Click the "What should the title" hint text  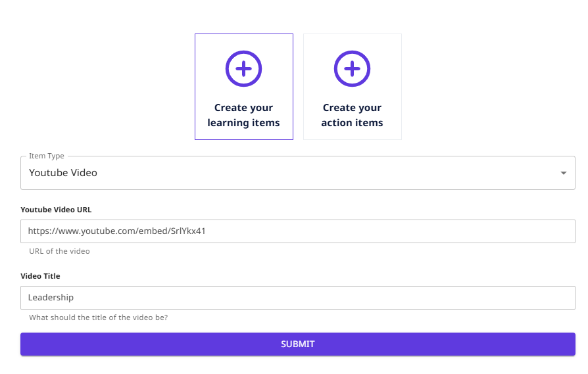pos(98,317)
